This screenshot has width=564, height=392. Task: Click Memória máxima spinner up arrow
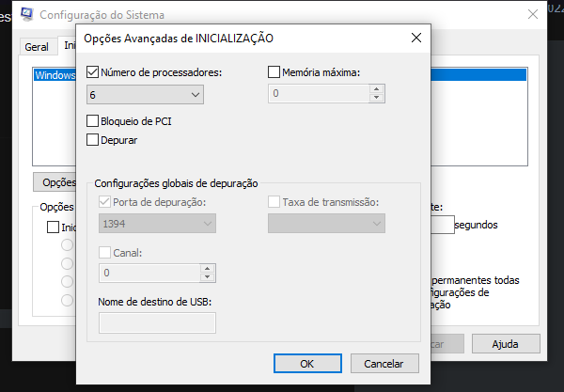(377, 89)
